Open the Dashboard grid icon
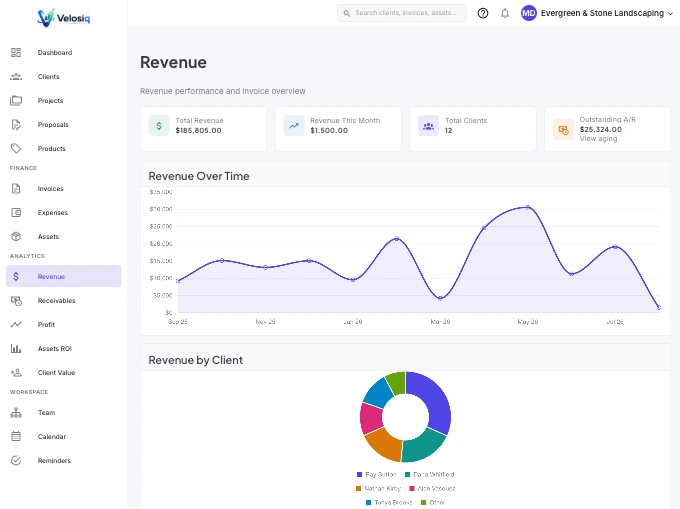The height and width of the screenshot is (509, 680). [16, 52]
